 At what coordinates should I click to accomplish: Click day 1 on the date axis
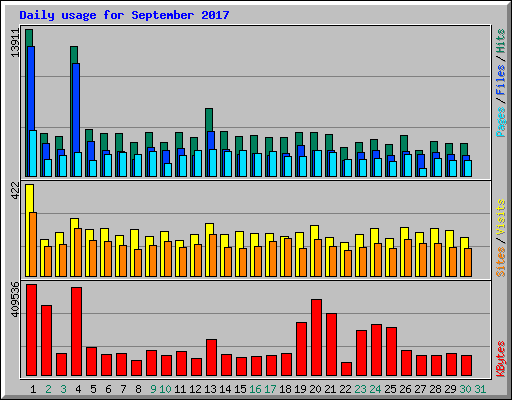33,389
